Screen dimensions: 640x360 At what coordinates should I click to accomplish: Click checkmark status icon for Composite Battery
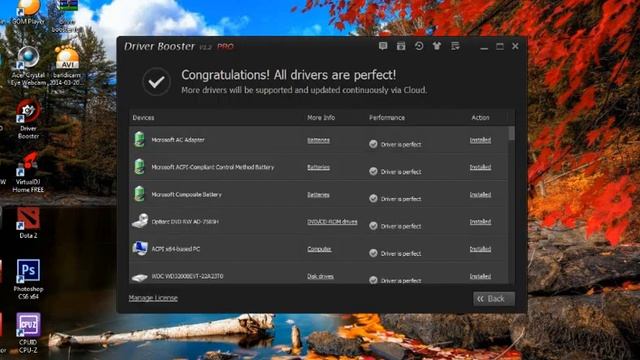(373, 198)
